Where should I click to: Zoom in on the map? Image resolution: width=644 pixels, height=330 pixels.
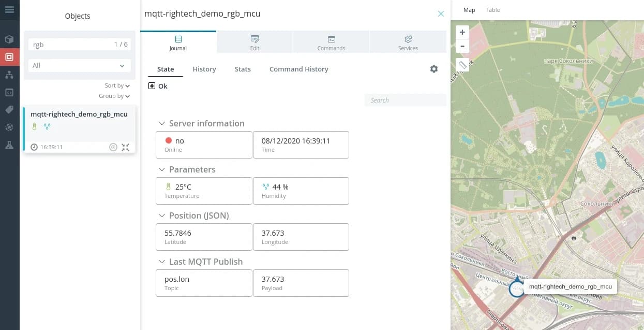pos(462,32)
